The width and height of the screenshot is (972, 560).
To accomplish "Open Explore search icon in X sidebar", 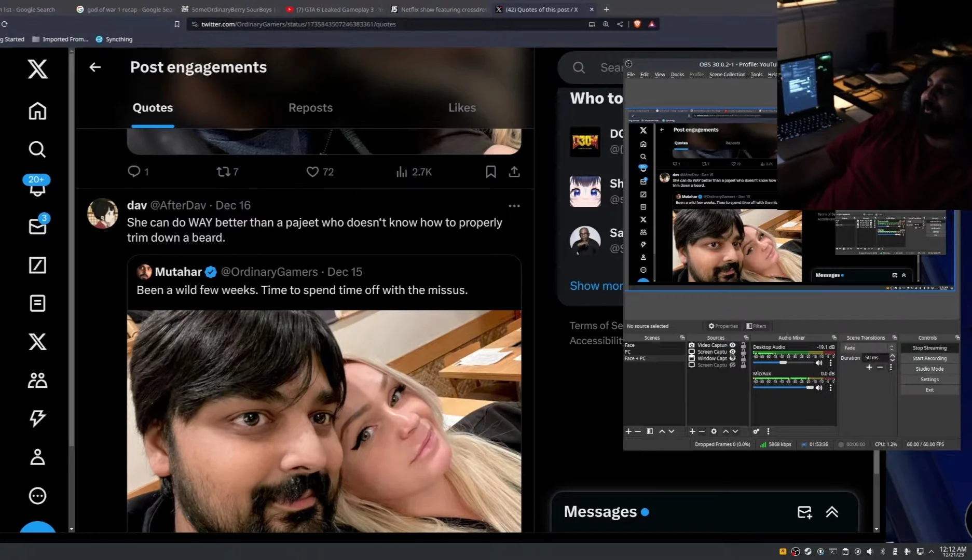I will pos(37,149).
